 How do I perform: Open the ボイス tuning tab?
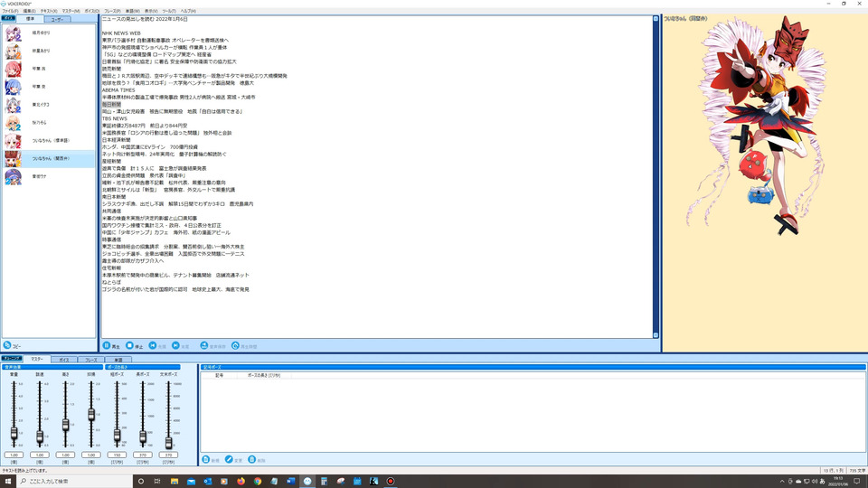64,360
